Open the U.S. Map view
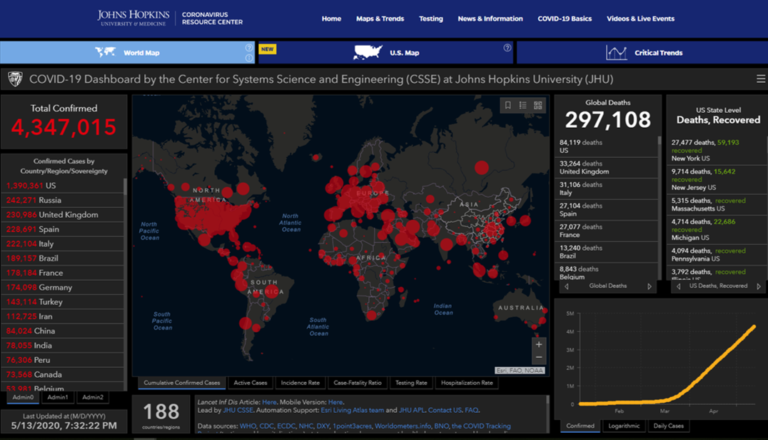The image size is (768, 440). point(385,52)
